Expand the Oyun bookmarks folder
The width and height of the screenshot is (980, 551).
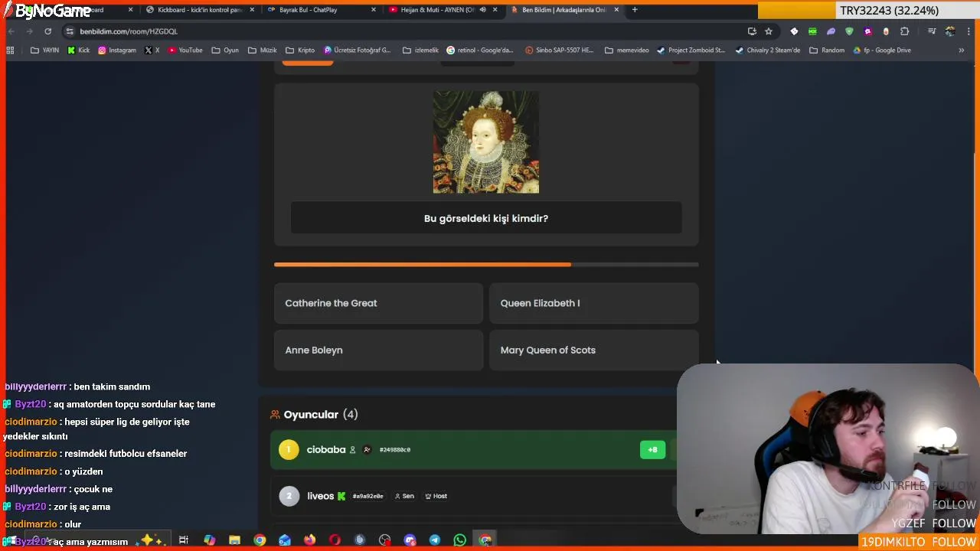tap(225, 51)
